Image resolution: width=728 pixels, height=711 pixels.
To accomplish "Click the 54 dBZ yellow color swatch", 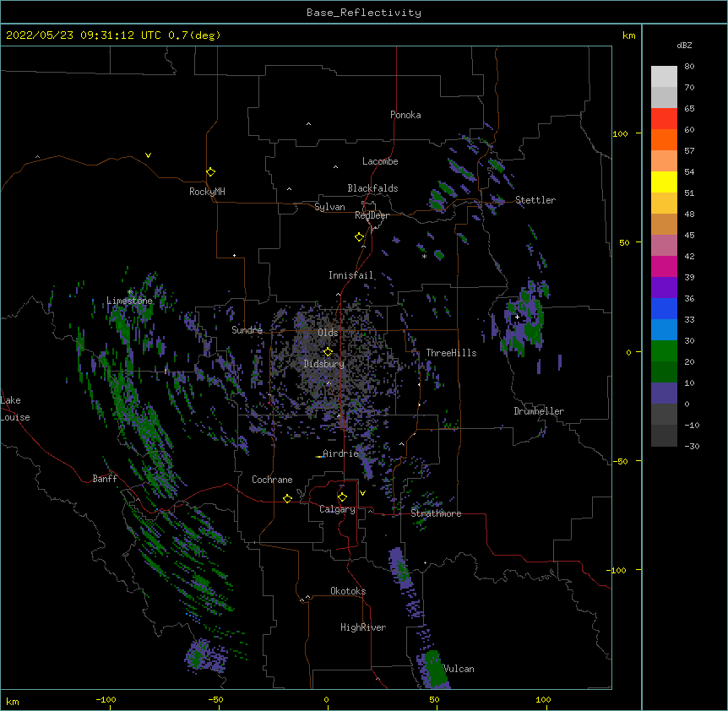I will click(x=664, y=182).
